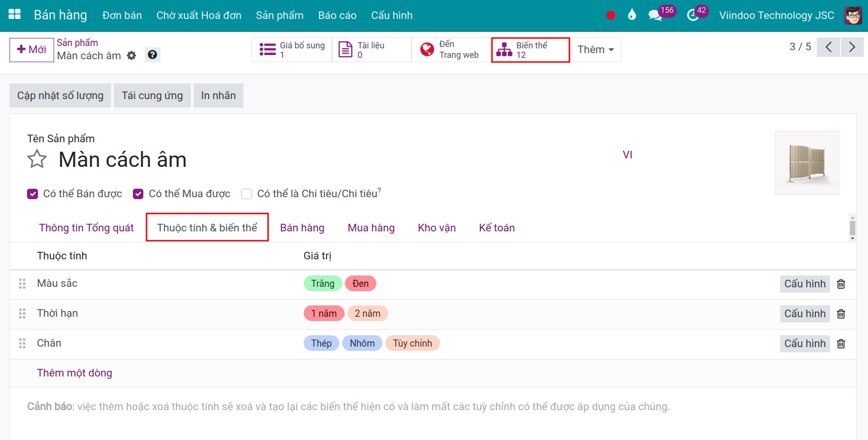Click Cập nhật số lượng button
Viewport: 868px width, 440px height.
[x=60, y=95]
